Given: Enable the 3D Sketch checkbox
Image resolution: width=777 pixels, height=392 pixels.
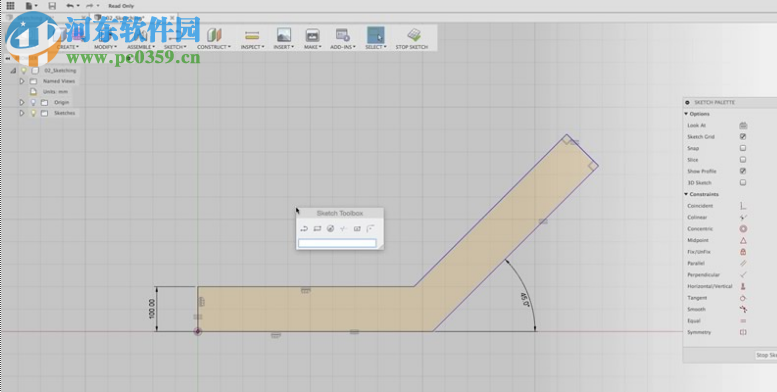Looking at the screenshot, I should [743, 182].
